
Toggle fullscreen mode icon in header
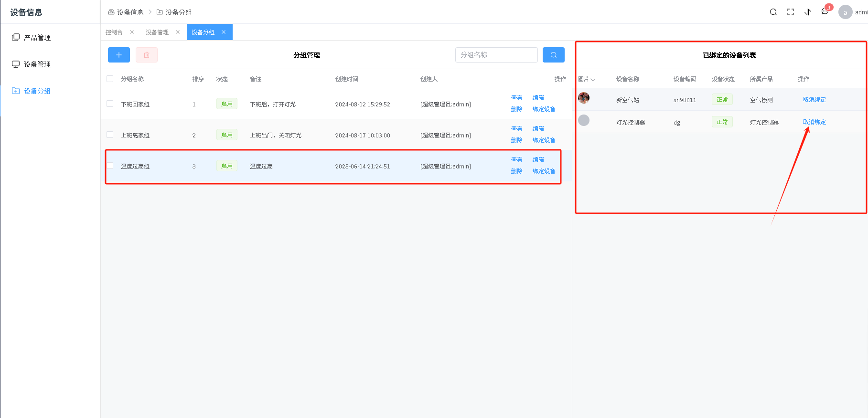tap(790, 12)
